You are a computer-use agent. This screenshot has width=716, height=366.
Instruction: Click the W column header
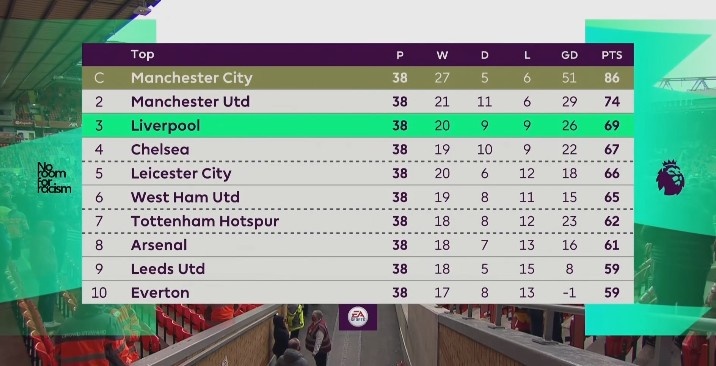point(442,55)
